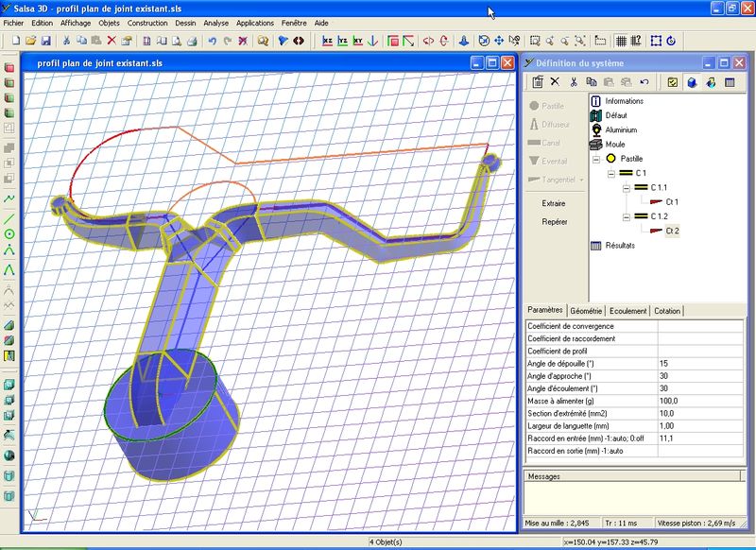Edit the Angle de dépouille value 15
Image resolution: width=756 pixels, height=550 pixels.
coord(700,364)
